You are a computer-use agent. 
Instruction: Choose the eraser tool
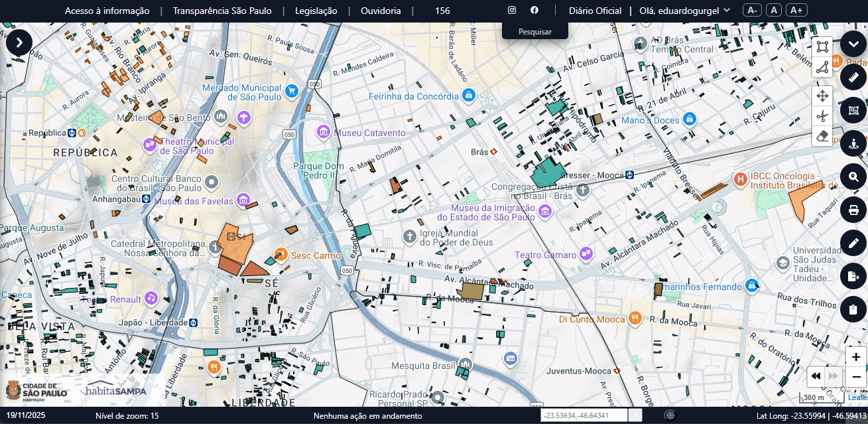[822, 136]
